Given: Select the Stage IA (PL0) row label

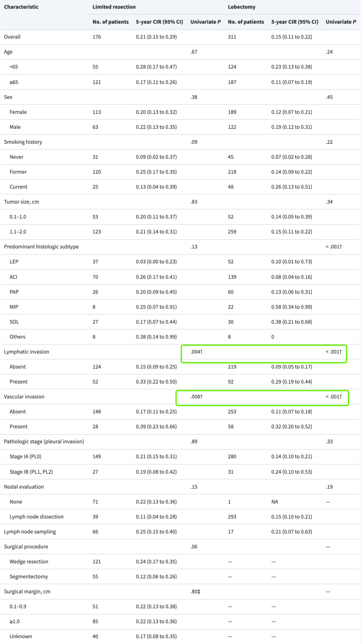Looking at the screenshot, I should (29, 457).
